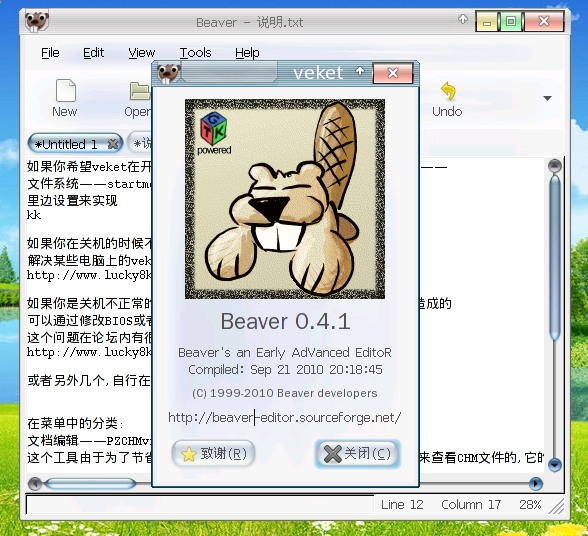The width and height of the screenshot is (588, 536).
Task: Switch to the Untitled 1 tab
Action: [75, 144]
